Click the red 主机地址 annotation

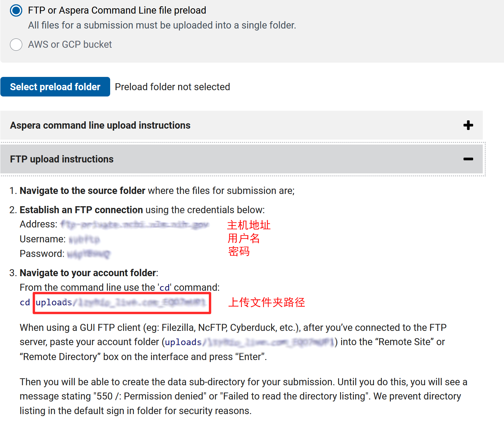pos(249,225)
